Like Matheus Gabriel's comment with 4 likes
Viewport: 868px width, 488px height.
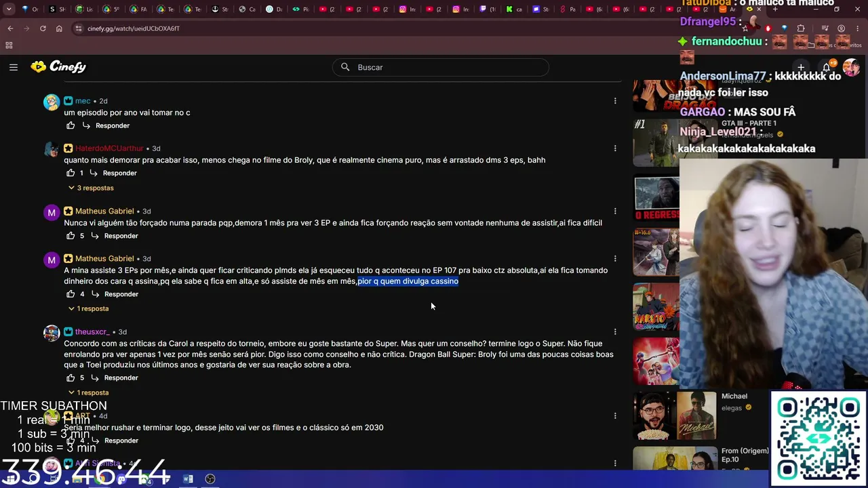[x=71, y=294]
